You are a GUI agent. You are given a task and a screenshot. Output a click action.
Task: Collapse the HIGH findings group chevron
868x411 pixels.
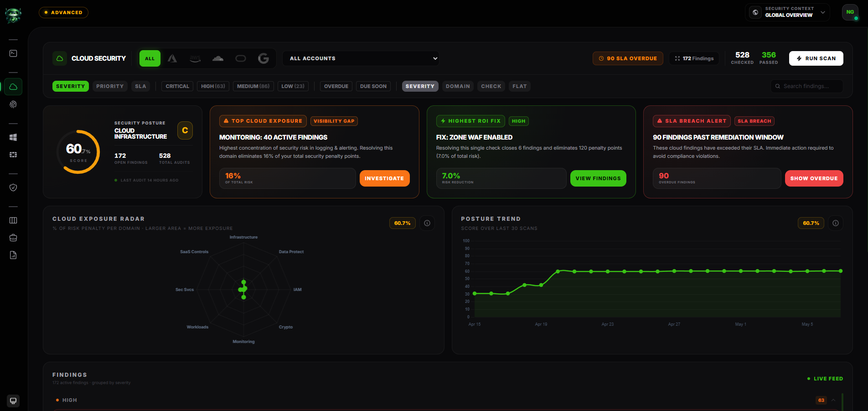[x=833, y=400]
